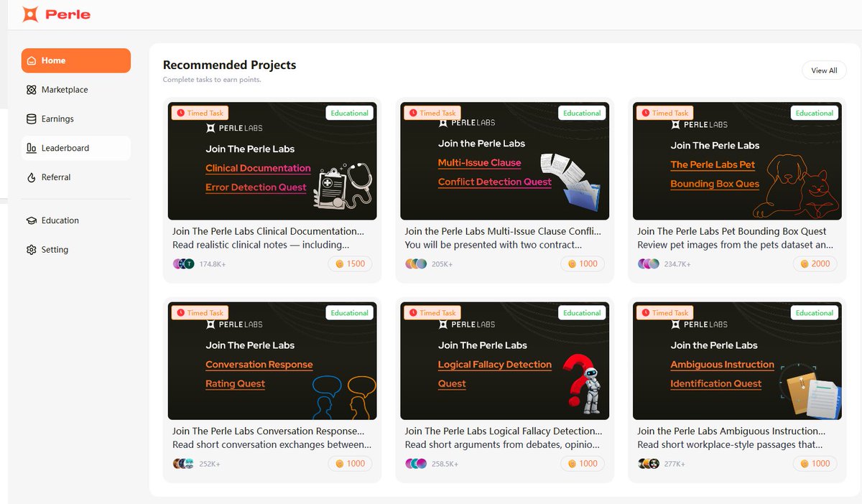
Task: Click 1000 points pill on Logical Fallacy card
Action: click(583, 464)
